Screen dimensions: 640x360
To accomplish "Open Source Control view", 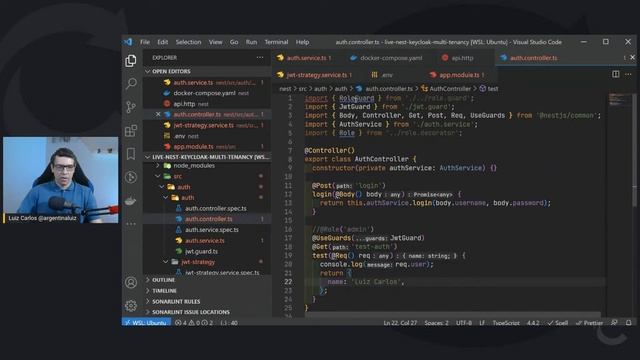I will pos(131,107).
